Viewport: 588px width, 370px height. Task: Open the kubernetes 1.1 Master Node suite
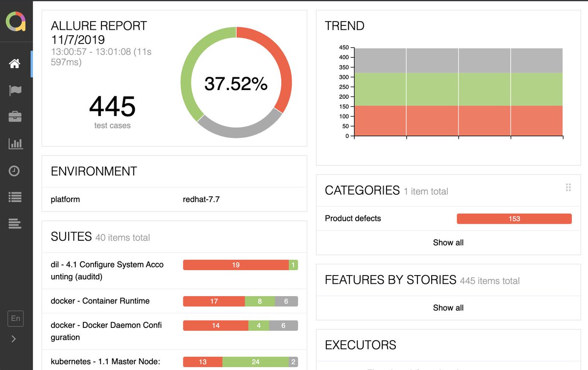(x=174, y=360)
